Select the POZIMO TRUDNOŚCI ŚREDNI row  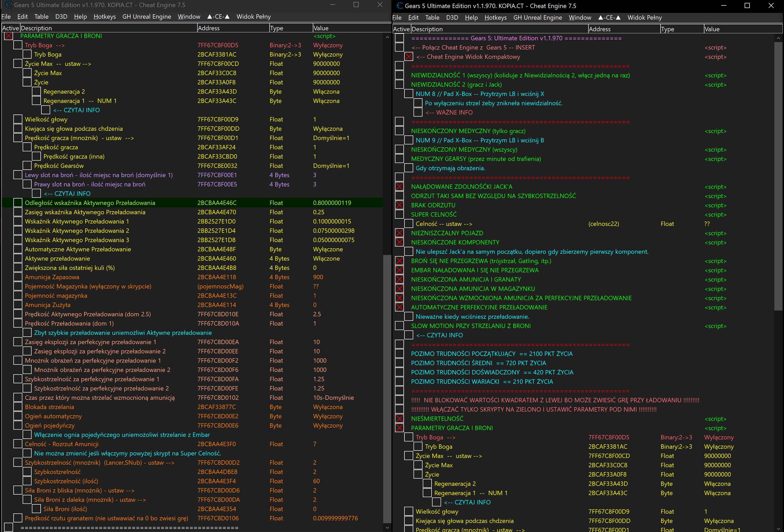(x=584, y=363)
